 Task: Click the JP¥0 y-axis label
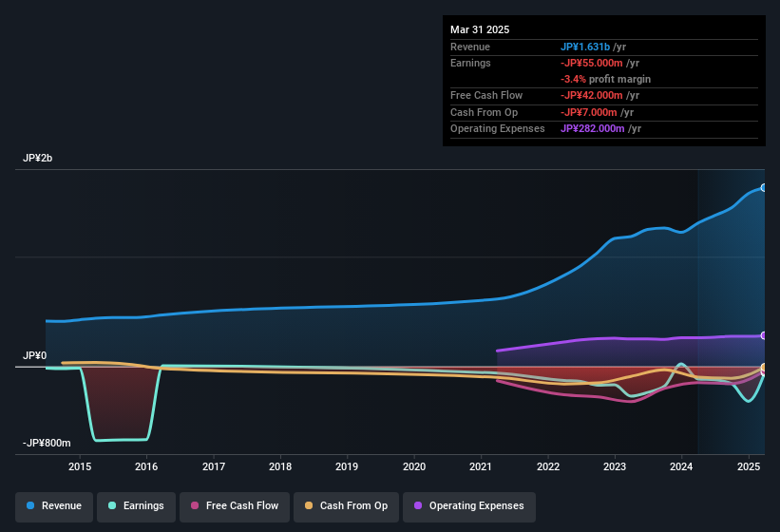[35, 355]
